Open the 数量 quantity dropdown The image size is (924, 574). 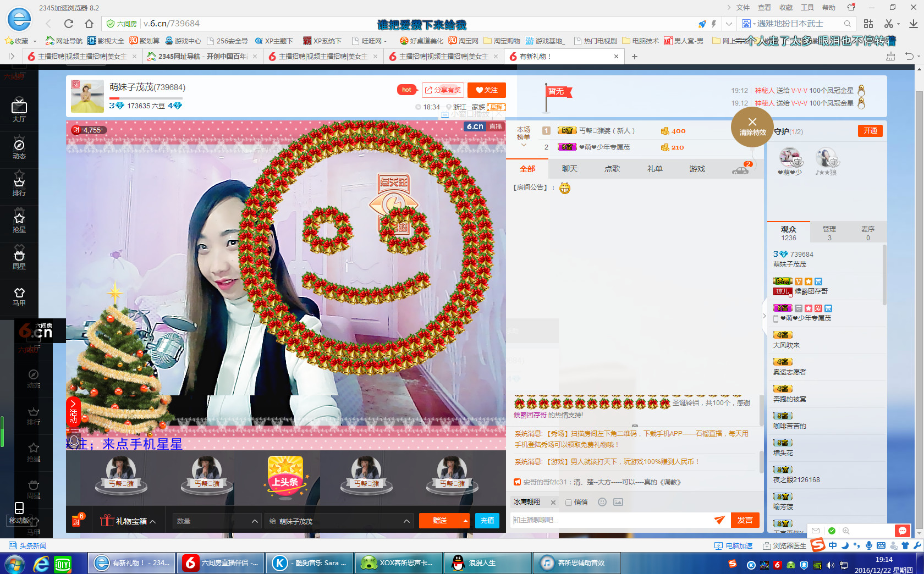[217, 521]
